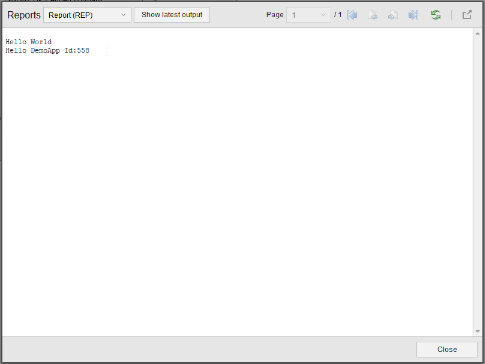Click the Page label
The image size is (485, 364).
(275, 15)
